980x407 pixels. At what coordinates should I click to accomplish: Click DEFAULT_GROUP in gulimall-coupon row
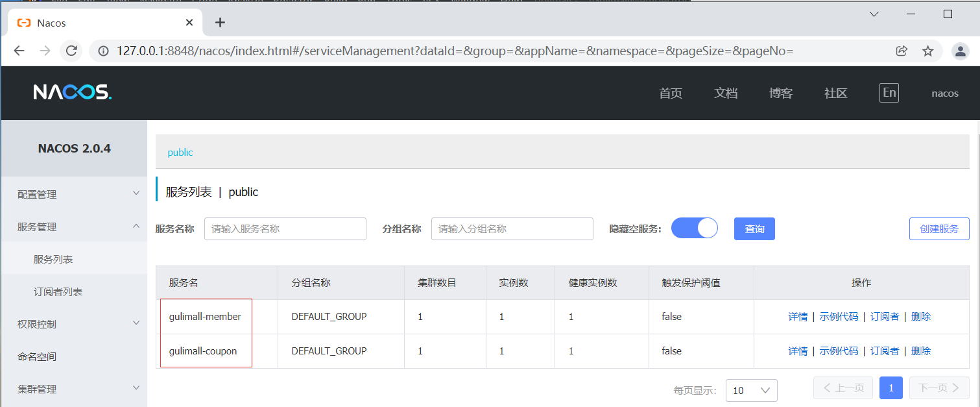click(329, 351)
